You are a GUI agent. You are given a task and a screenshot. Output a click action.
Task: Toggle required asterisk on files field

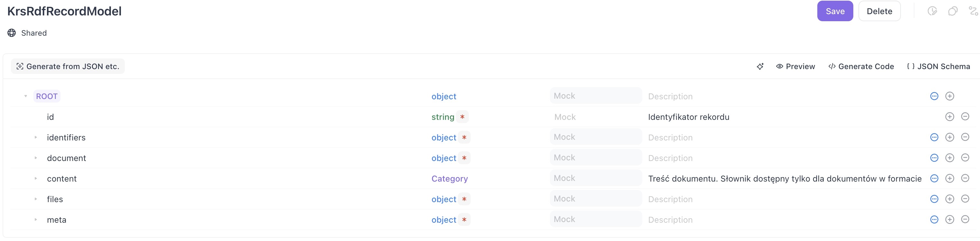pos(464,199)
